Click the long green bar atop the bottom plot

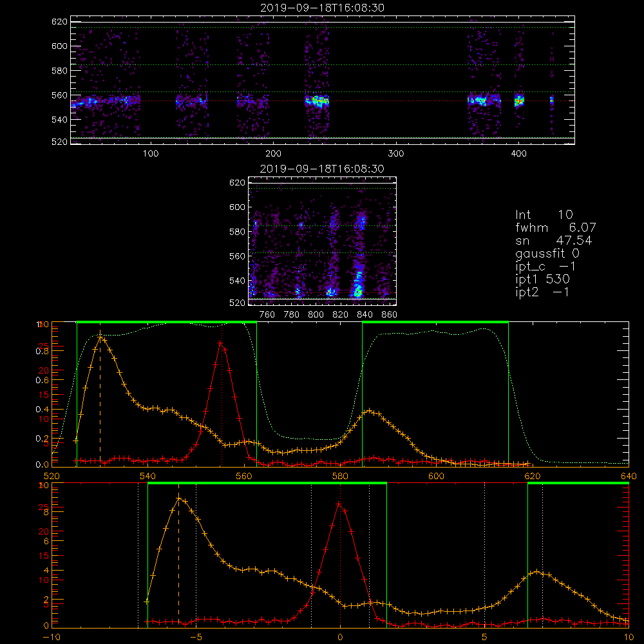click(267, 484)
